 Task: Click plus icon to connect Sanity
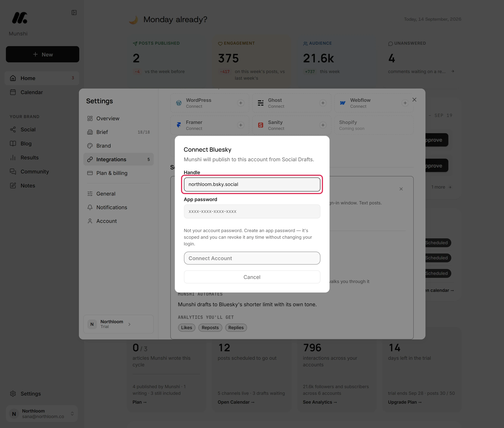323,125
